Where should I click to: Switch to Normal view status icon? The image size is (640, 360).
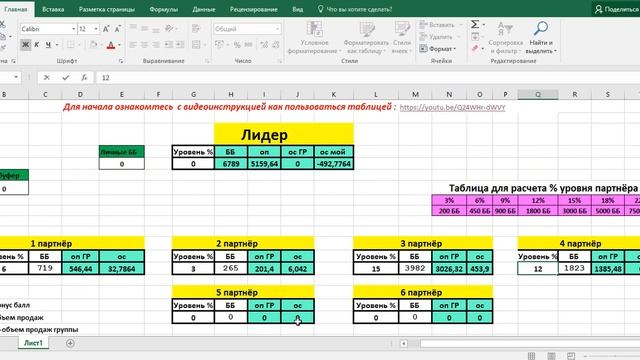tap(531, 356)
